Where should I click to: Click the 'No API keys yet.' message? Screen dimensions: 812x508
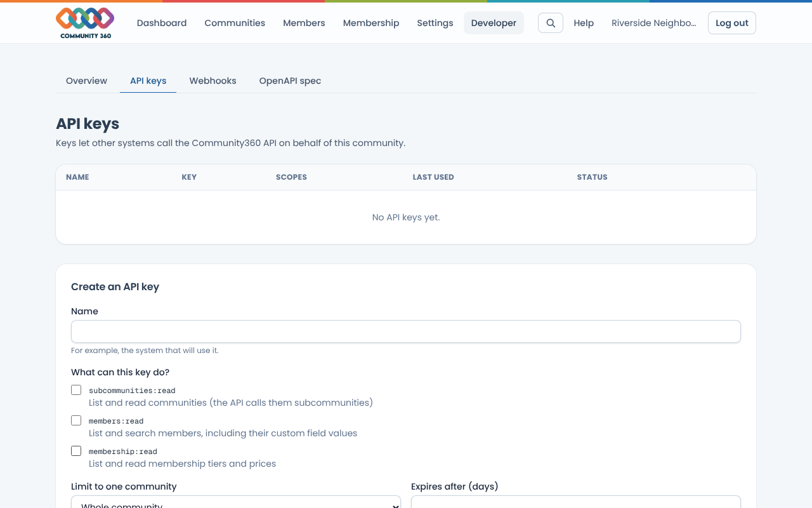pos(406,217)
